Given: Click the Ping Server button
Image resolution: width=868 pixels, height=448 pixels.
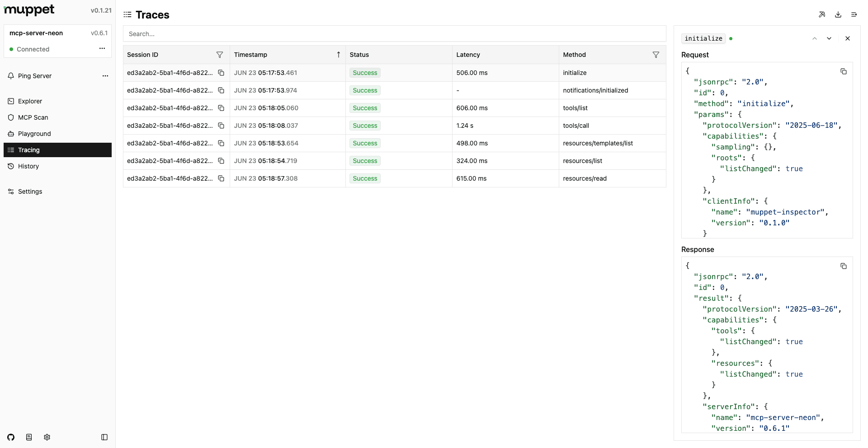Looking at the screenshot, I should pos(34,76).
